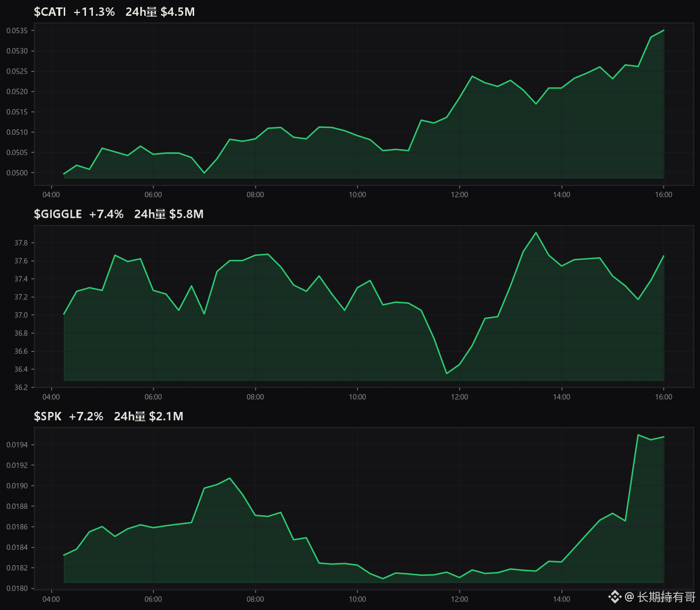
Task: Select the +7.2% change figure
Action: tap(86, 416)
